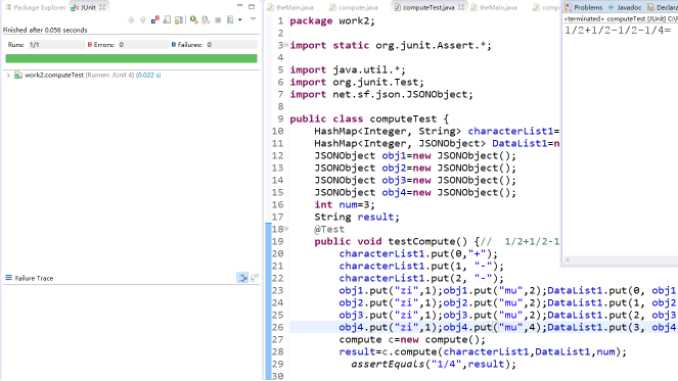Click the @Test annotation
The width and height of the screenshot is (678, 381).
(x=329, y=229)
